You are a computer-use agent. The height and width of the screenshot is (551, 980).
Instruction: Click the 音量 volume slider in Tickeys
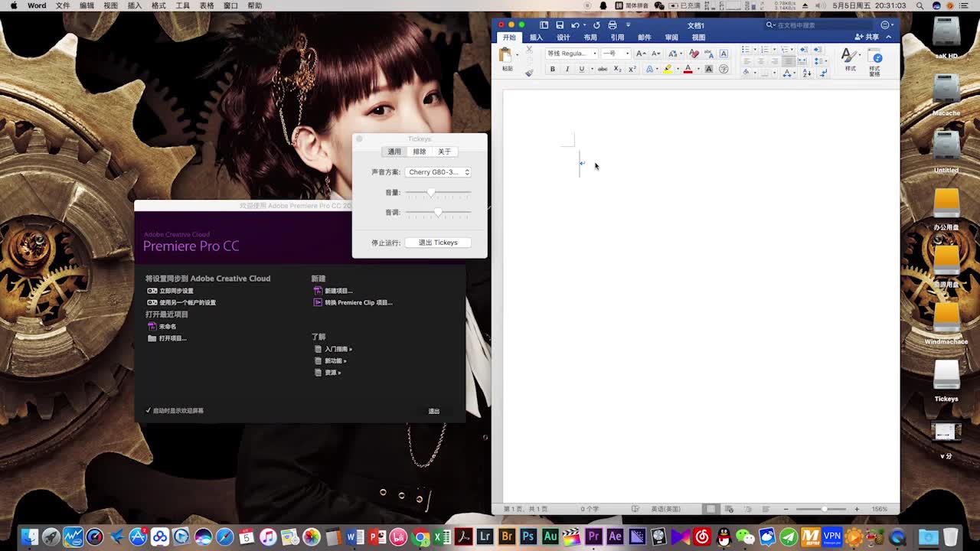(438, 192)
